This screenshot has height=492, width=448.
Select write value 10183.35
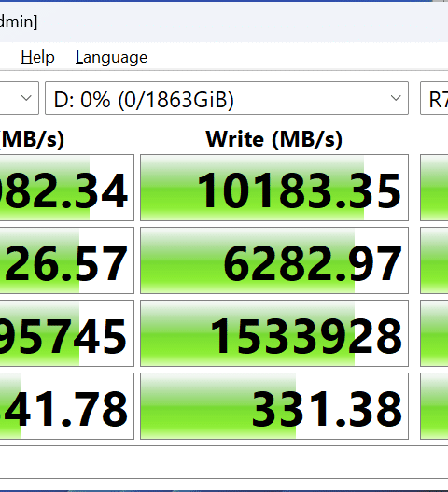(274, 188)
